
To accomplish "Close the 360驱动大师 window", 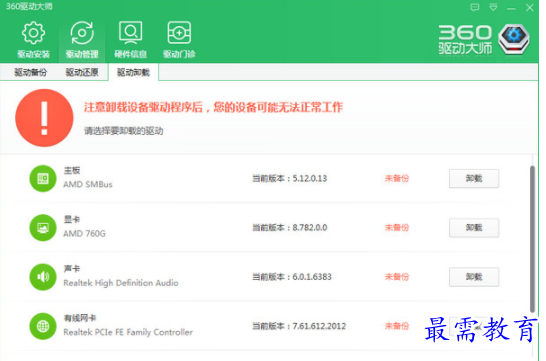I will (x=530, y=7).
